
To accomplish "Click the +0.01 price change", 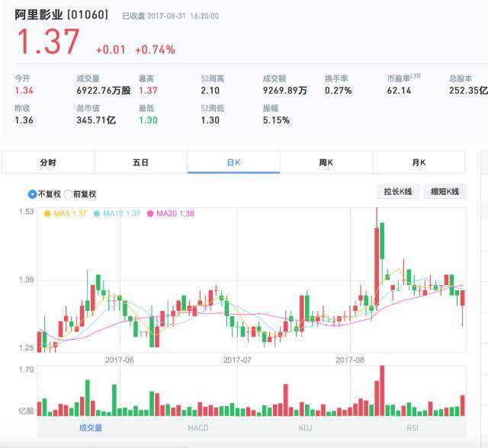I will coord(111,50).
